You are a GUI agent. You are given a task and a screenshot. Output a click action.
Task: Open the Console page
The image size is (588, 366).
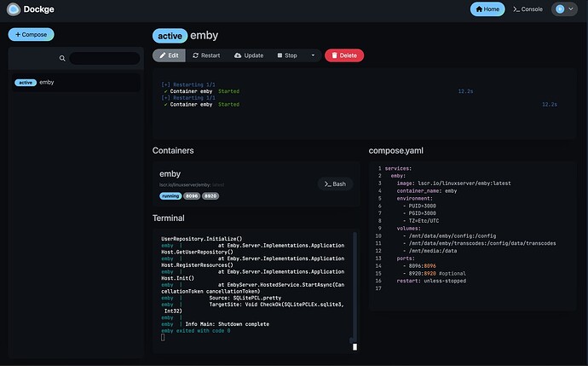point(527,9)
